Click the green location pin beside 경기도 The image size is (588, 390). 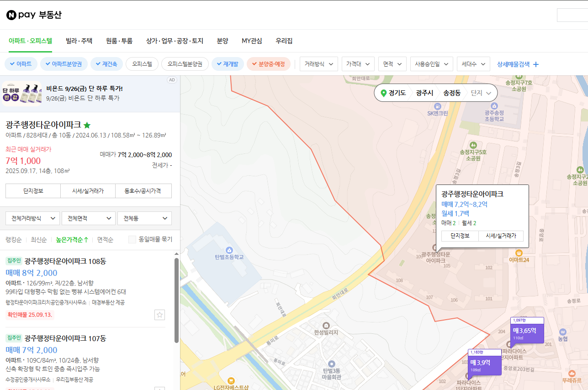coord(384,93)
